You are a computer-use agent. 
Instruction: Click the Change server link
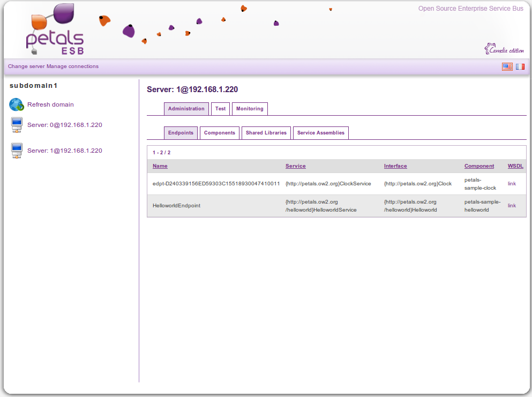point(26,66)
